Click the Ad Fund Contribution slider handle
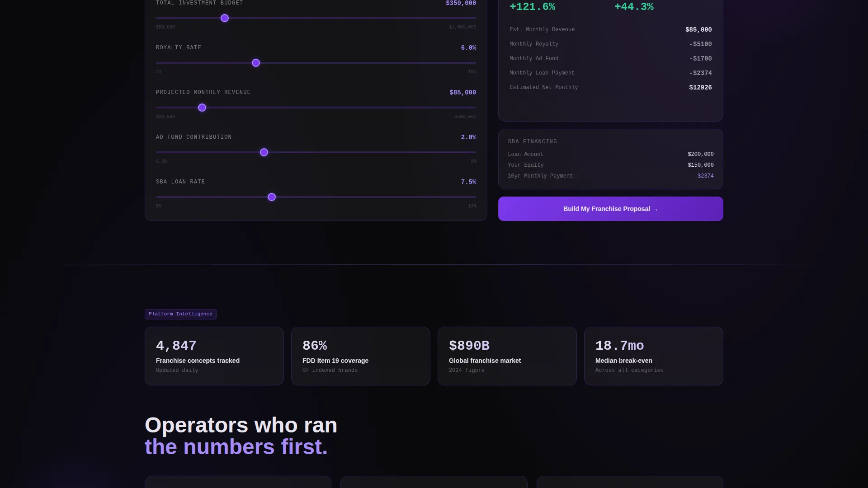Screen dimensions: 868x488 pos(264,152)
